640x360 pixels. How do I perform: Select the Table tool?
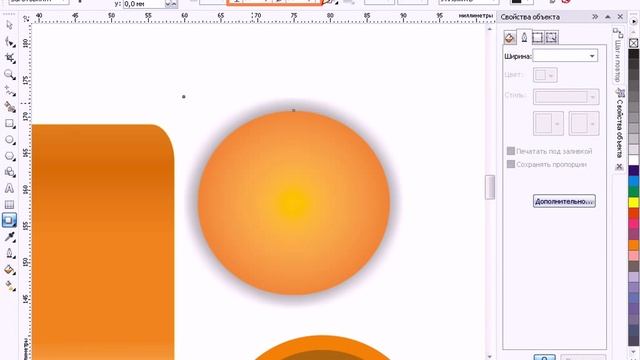coord(9,204)
